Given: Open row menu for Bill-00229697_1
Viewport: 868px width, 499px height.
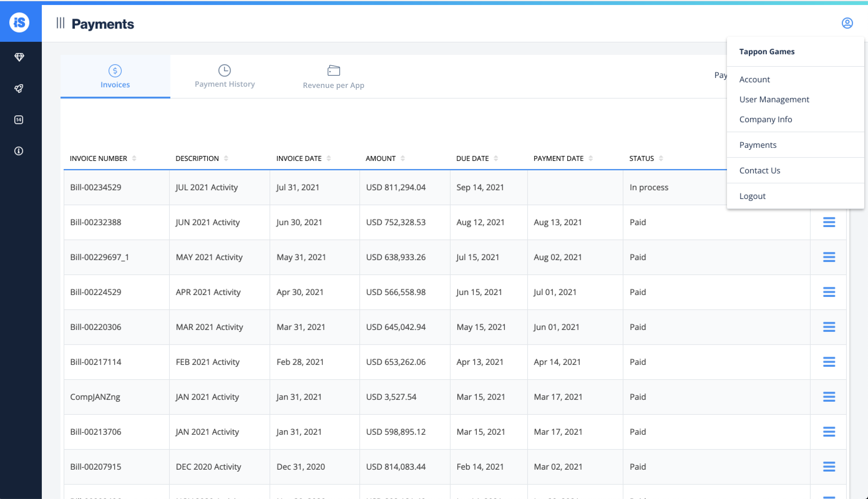Looking at the screenshot, I should pyautogui.click(x=829, y=257).
